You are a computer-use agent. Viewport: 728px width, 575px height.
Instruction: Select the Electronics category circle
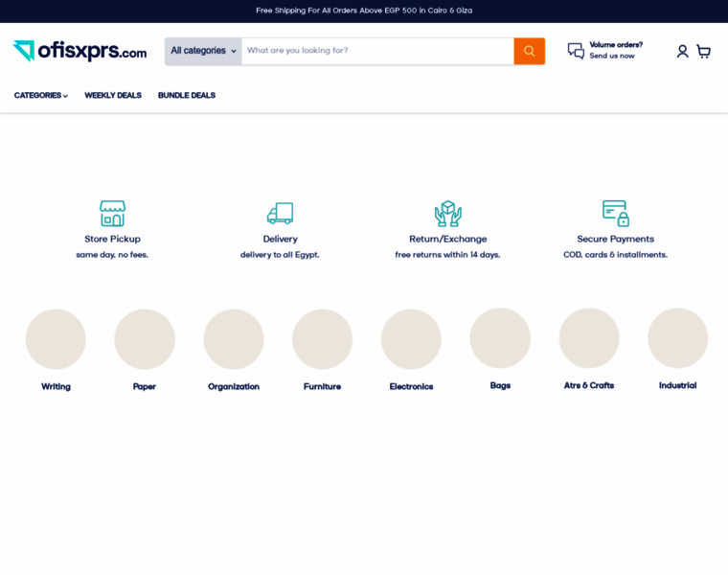(x=411, y=339)
